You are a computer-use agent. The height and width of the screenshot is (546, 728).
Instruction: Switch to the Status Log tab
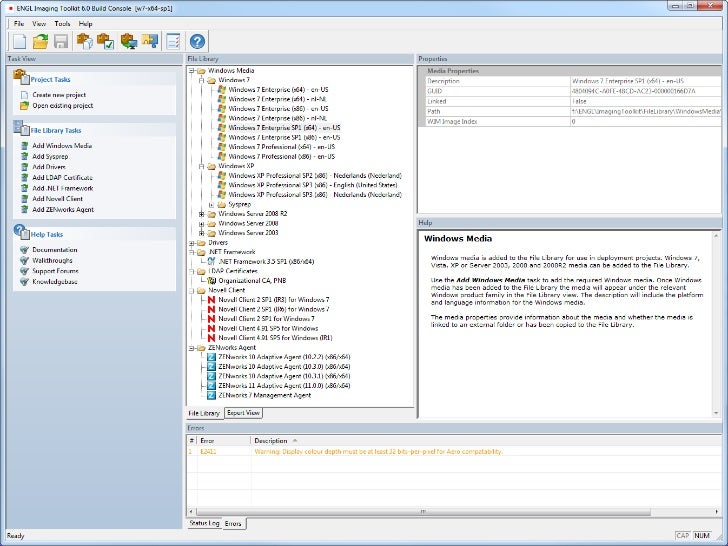(204, 523)
